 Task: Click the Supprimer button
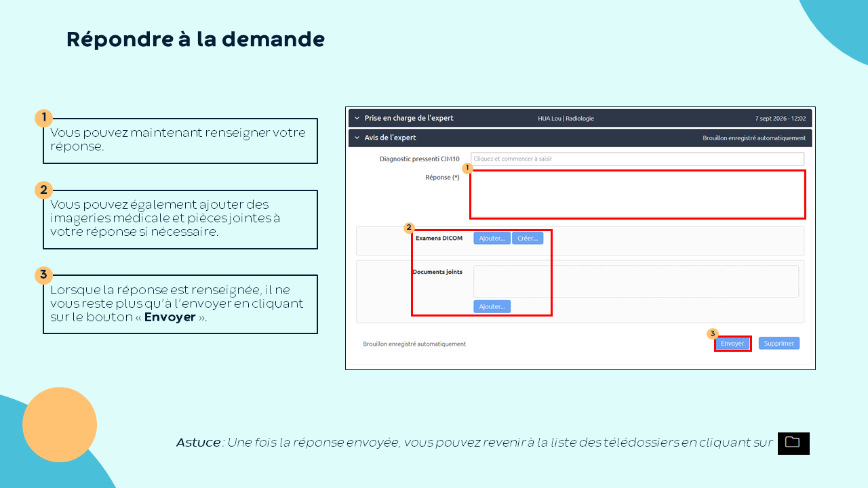tap(779, 344)
